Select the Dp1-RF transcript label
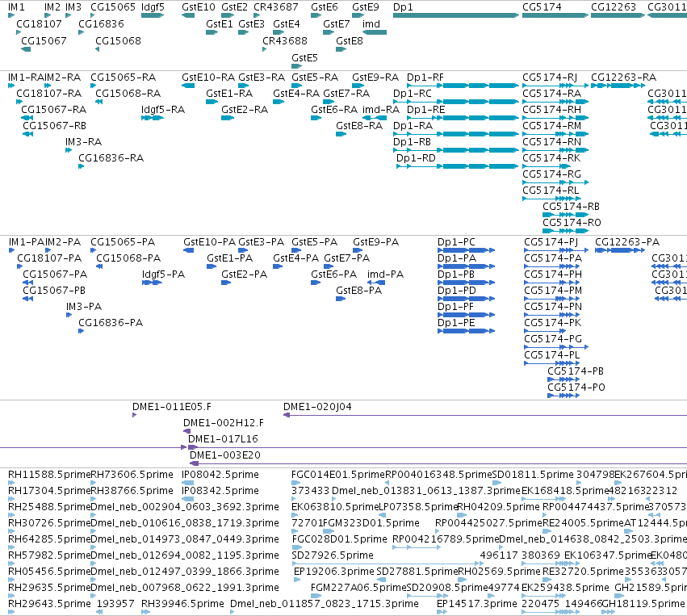The image size is (687, 616). [x=425, y=78]
